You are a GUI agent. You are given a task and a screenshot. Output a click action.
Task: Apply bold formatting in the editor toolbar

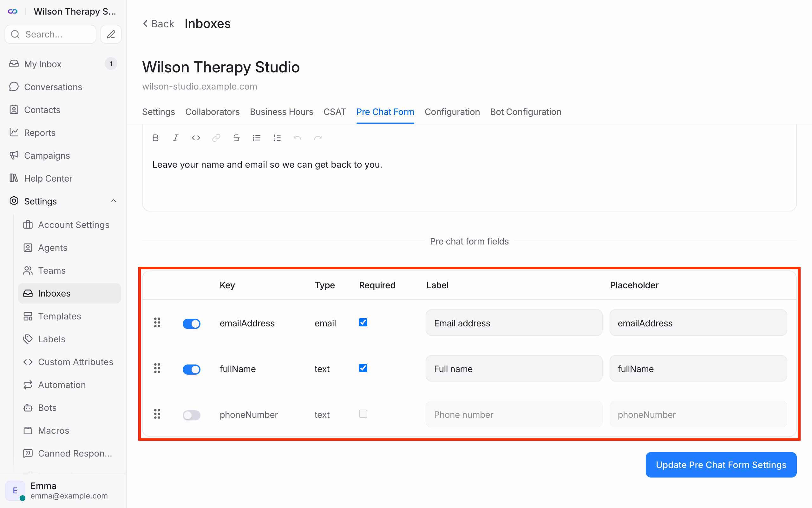pyautogui.click(x=155, y=138)
